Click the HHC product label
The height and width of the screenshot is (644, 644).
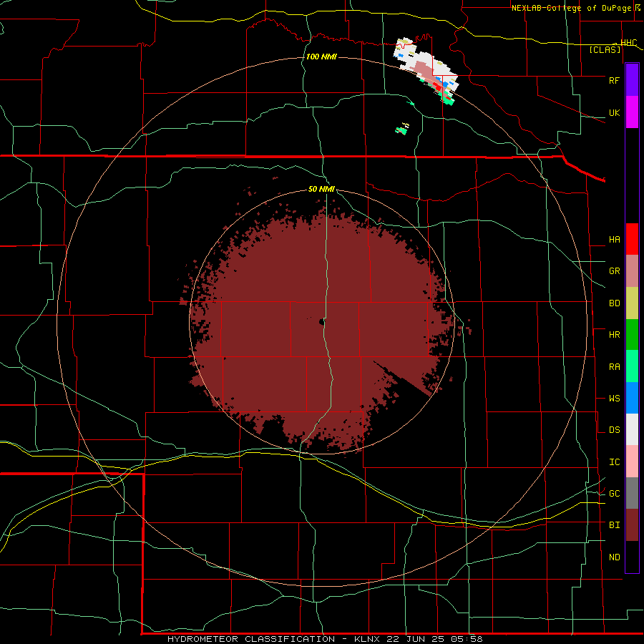[x=628, y=43]
